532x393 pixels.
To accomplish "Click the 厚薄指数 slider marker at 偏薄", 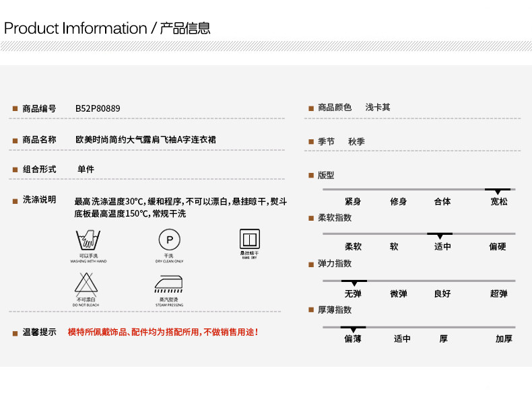I will tap(353, 329).
